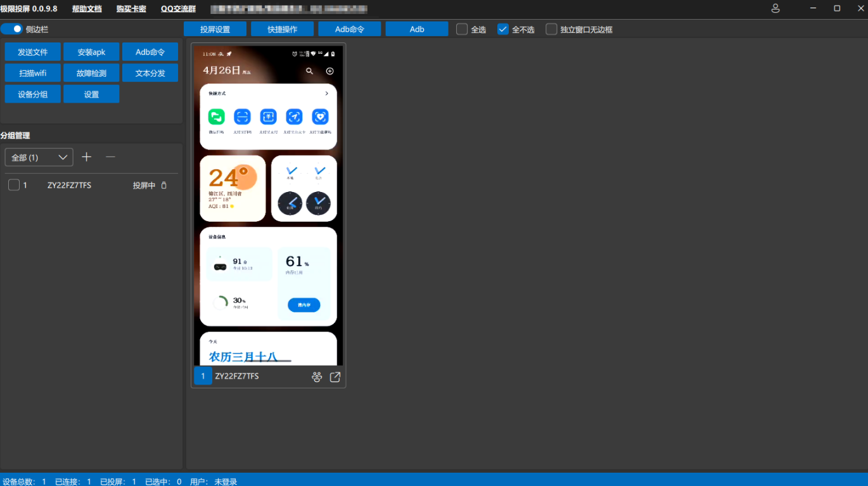Check the 全选 checkbox

coord(462,29)
